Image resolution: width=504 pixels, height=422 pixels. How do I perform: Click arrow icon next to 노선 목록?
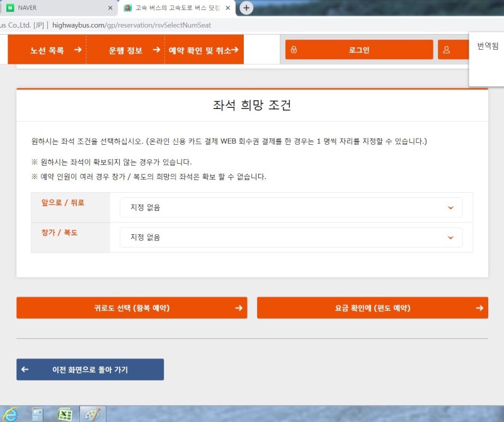[77, 50]
